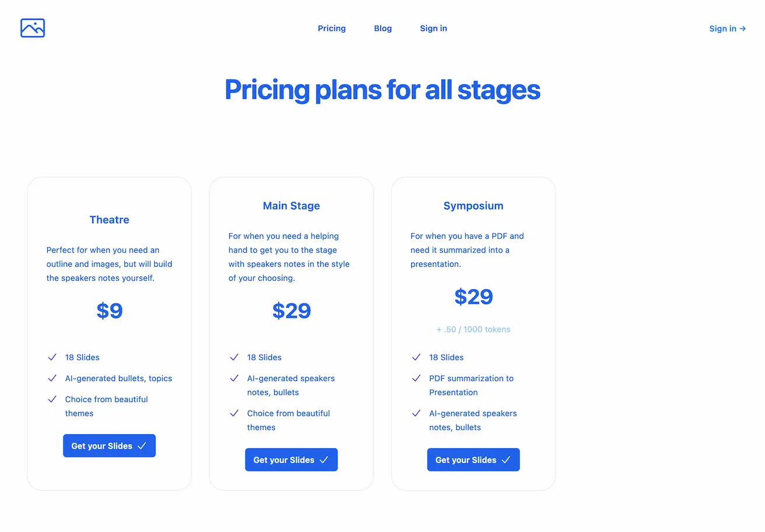Screen dimensions: 765x532
Task: Click the checkmark beside 18 Slides under Main Stage
Action: (x=234, y=357)
